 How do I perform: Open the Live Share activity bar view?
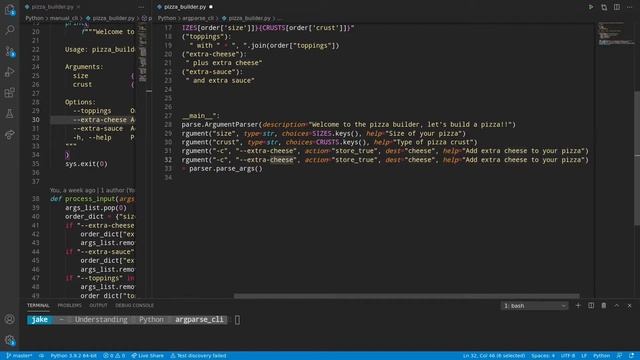tap(9, 134)
